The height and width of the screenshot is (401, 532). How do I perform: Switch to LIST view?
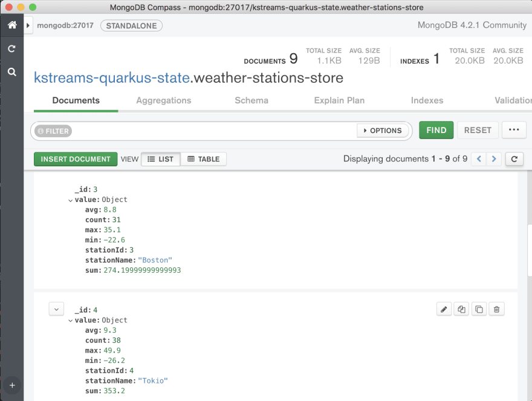tap(161, 159)
